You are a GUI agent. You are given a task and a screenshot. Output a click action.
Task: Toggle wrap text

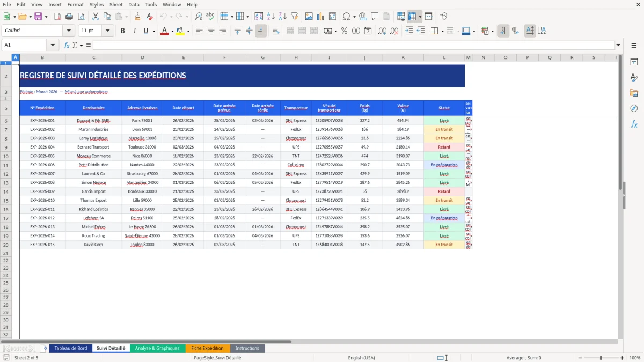coord(276,31)
